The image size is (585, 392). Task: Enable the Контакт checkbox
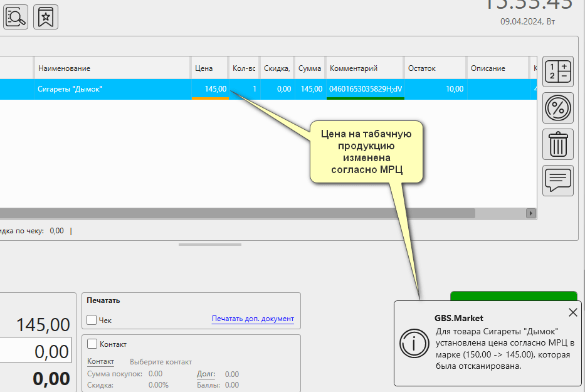92,344
